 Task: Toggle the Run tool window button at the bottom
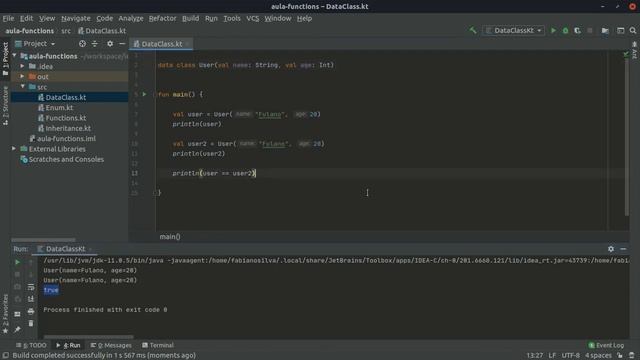tap(68, 345)
